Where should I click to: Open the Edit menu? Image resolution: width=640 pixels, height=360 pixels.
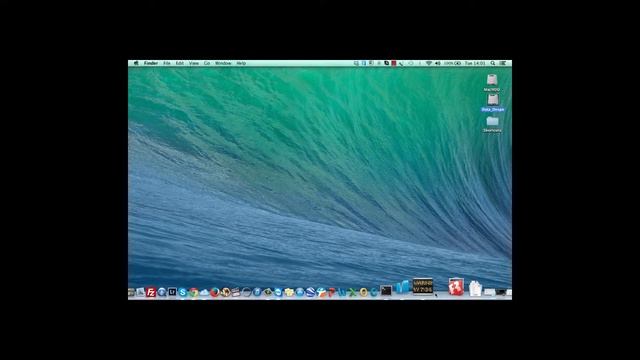point(180,63)
